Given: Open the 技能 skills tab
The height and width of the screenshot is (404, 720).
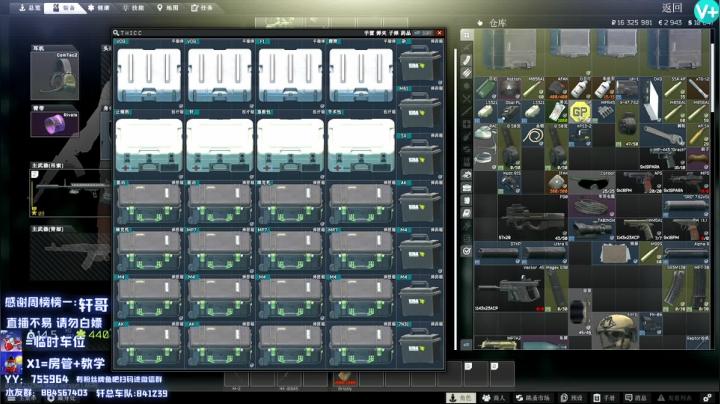Looking at the screenshot, I should (134, 8).
